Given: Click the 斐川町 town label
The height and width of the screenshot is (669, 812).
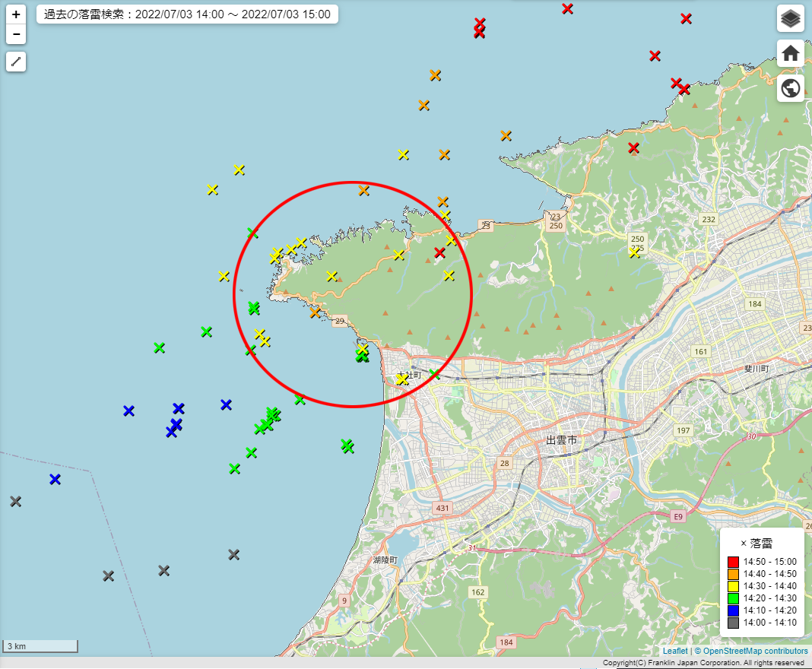Looking at the screenshot, I should click(x=757, y=369).
